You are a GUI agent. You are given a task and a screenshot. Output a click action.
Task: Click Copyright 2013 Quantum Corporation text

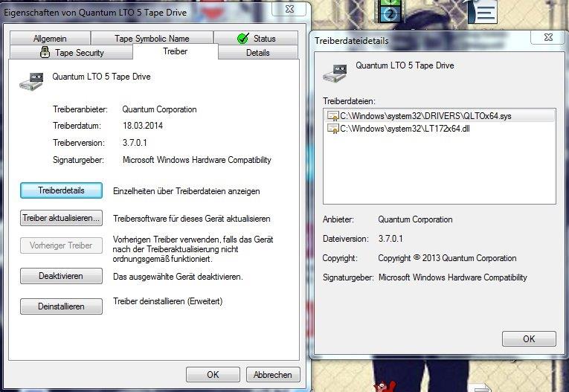click(447, 258)
